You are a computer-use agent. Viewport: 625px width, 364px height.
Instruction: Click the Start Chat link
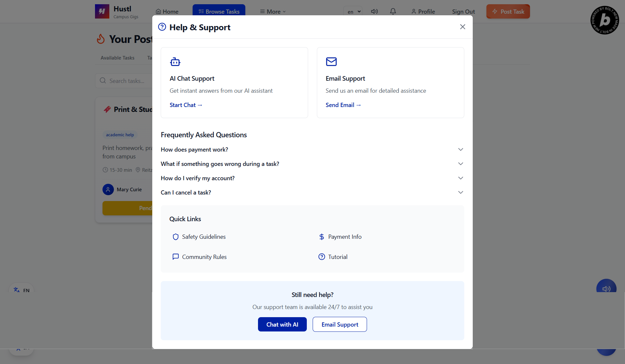[x=186, y=105]
